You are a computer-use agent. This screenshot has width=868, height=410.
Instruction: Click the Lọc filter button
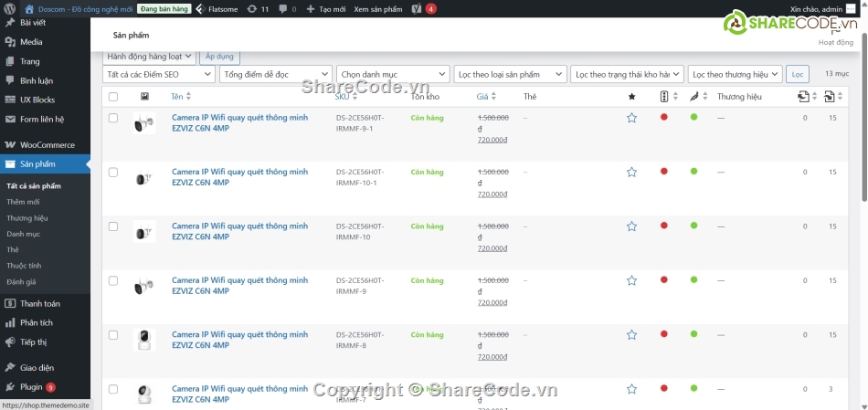(797, 74)
